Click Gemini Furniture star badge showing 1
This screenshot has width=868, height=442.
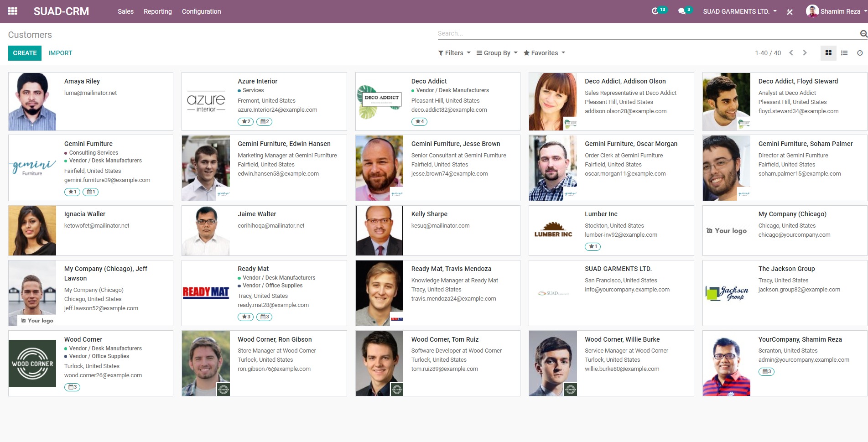(x=73, y=192)
